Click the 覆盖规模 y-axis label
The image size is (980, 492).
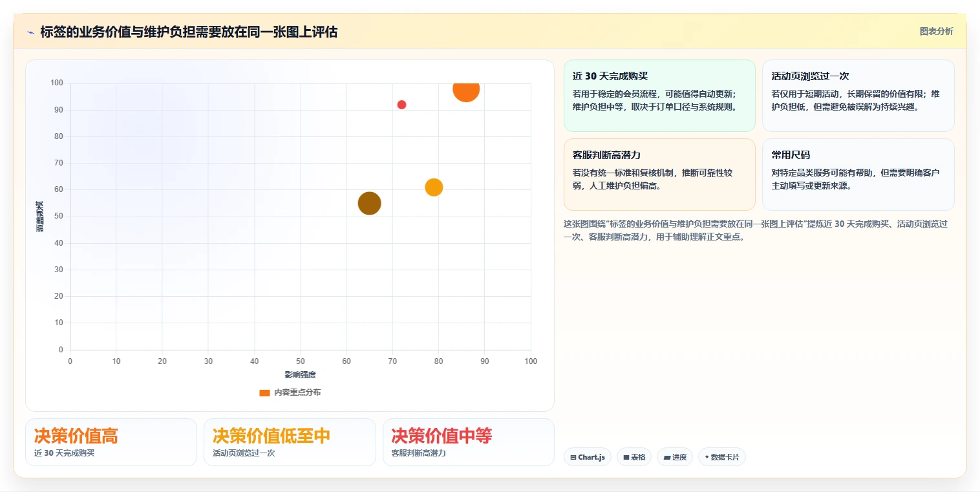point(40,217)
